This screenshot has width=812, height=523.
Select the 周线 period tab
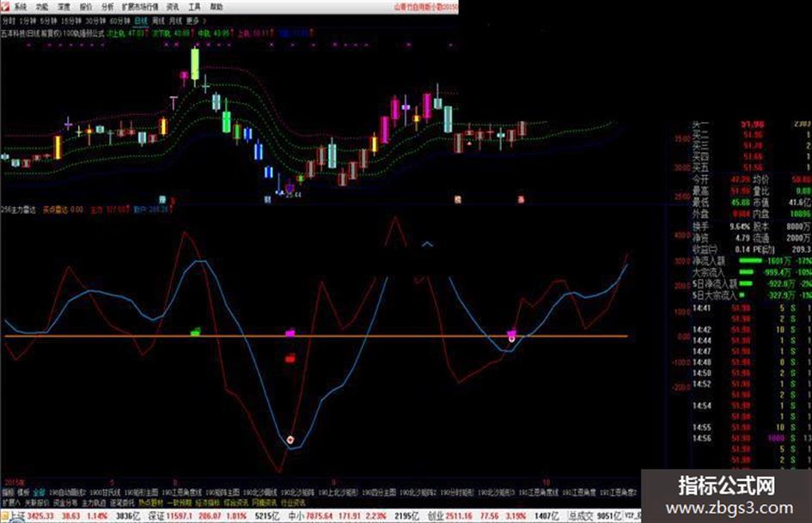pyautogui.click(x=158, y=21)
